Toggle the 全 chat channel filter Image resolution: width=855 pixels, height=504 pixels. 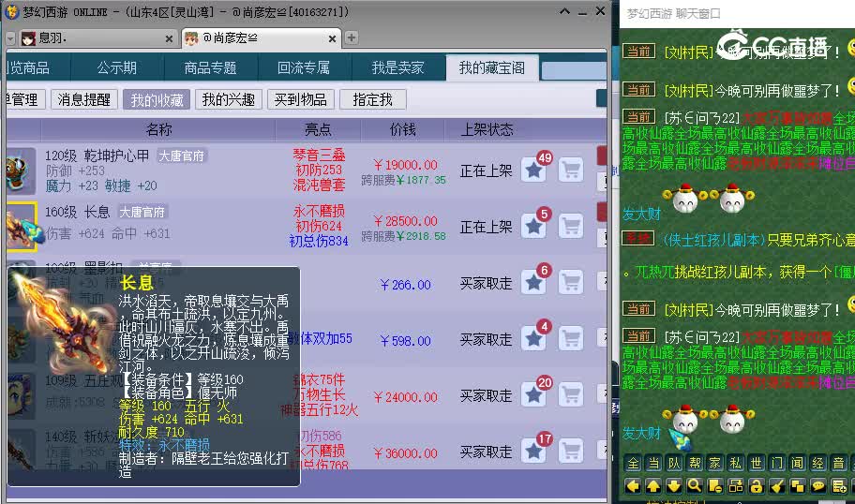coord(633,463)
